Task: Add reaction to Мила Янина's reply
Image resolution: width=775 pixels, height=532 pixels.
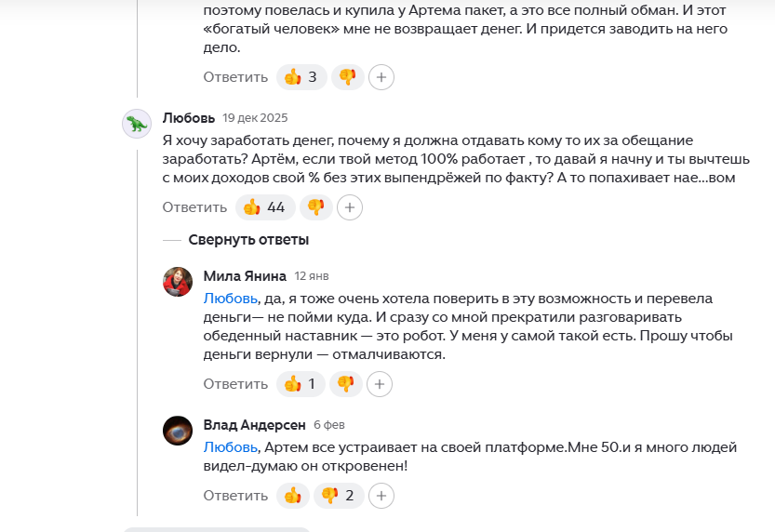Action: click(x=380, y=383)
